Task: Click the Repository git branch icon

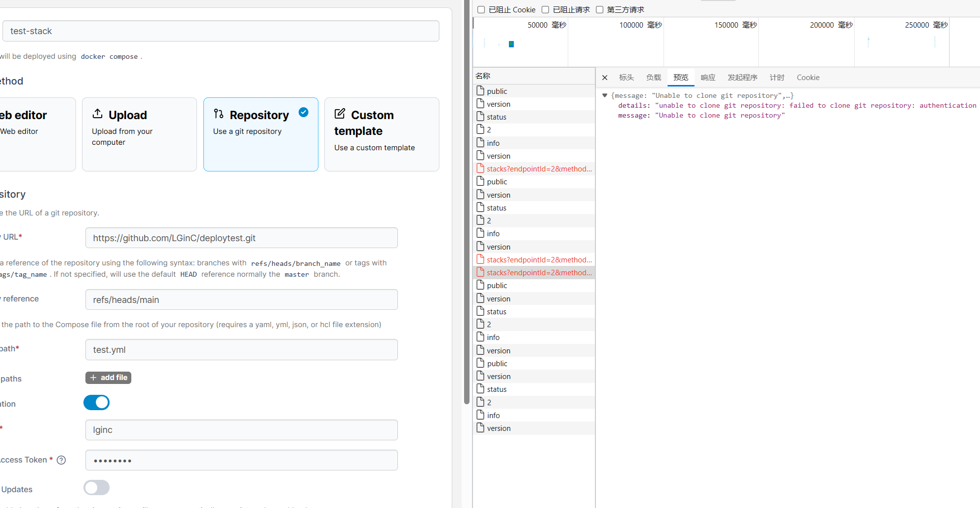Action: tap(219, 114)
